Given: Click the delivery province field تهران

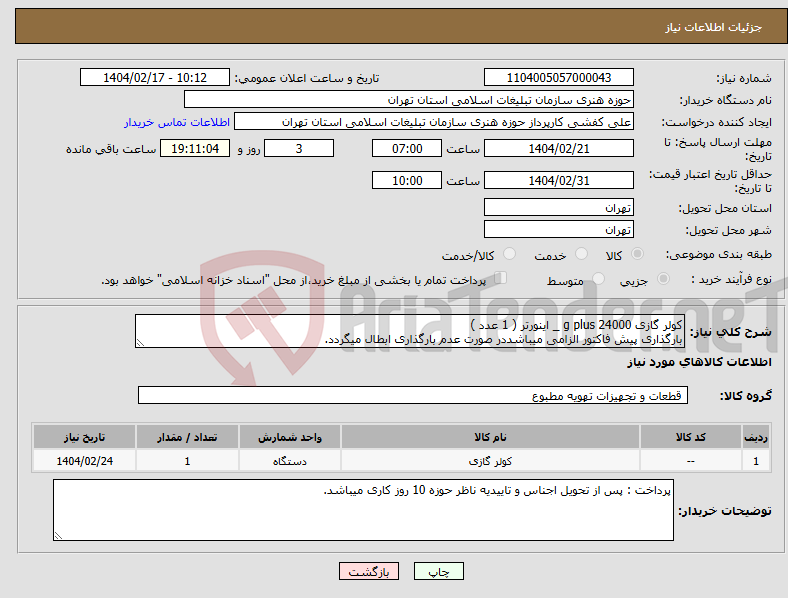Looking at the screenshot, I should click(558, 207).
